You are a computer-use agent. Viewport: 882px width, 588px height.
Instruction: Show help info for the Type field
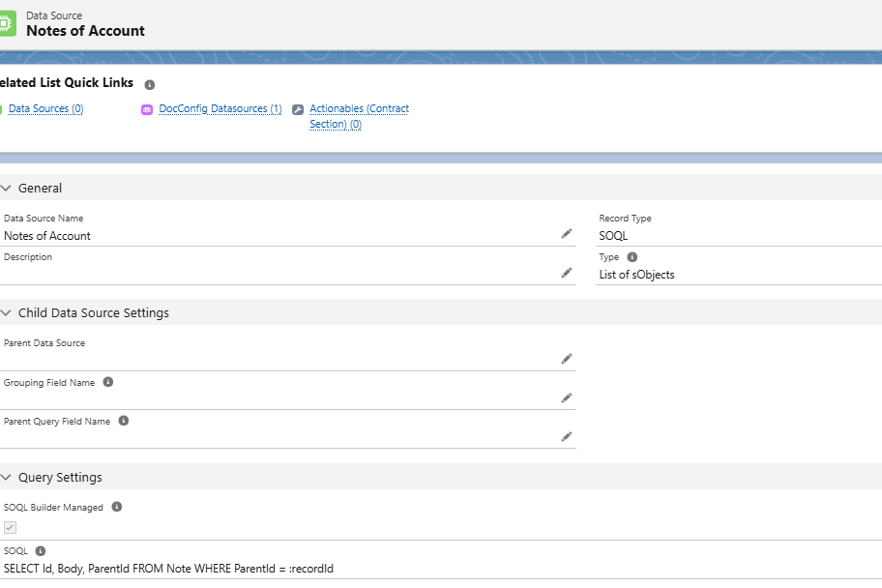pos(632,257)
